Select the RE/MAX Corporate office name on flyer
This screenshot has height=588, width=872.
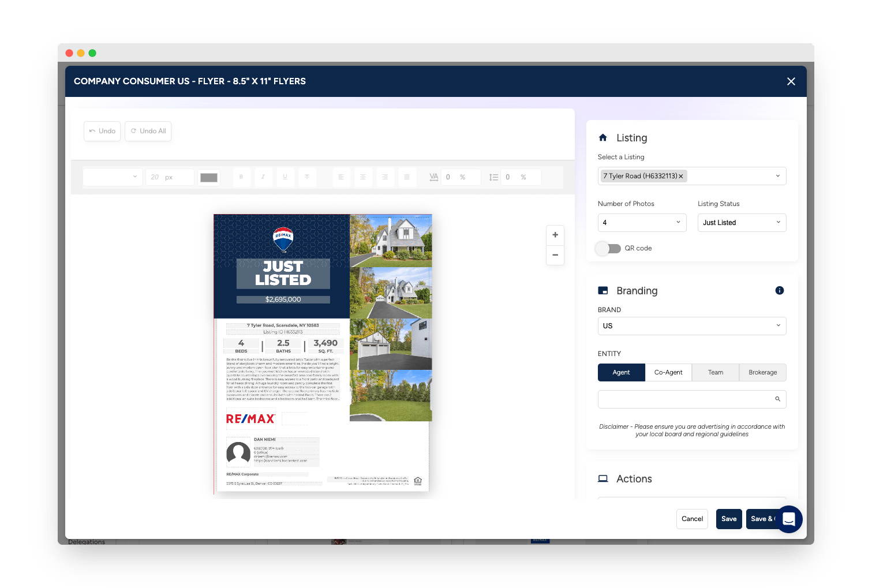tap(242, 474)
